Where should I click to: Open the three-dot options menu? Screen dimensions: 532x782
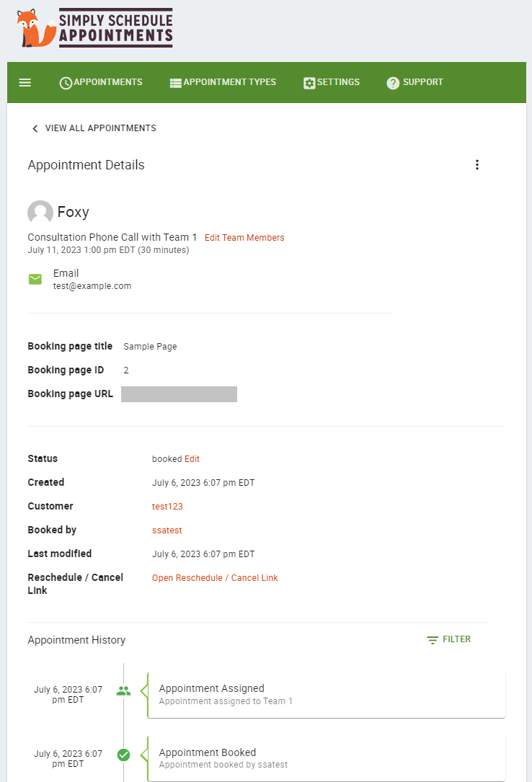(477, 164)
